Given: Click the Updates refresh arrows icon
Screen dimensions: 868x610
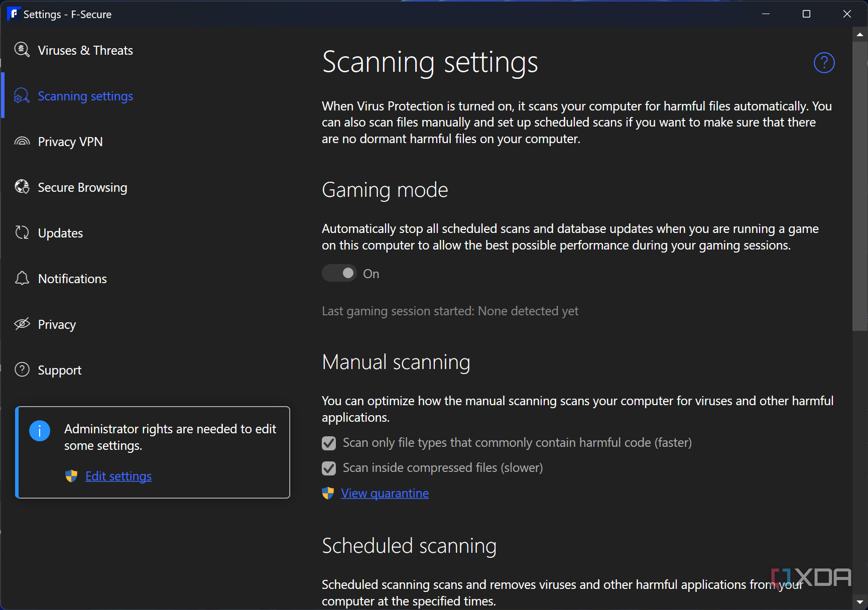Looking at the screenshot, I should click(22, 232).
